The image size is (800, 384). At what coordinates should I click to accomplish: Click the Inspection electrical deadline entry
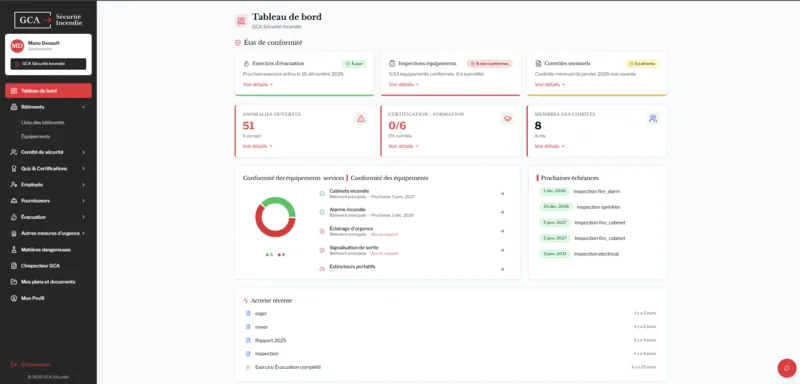(596, 254)
